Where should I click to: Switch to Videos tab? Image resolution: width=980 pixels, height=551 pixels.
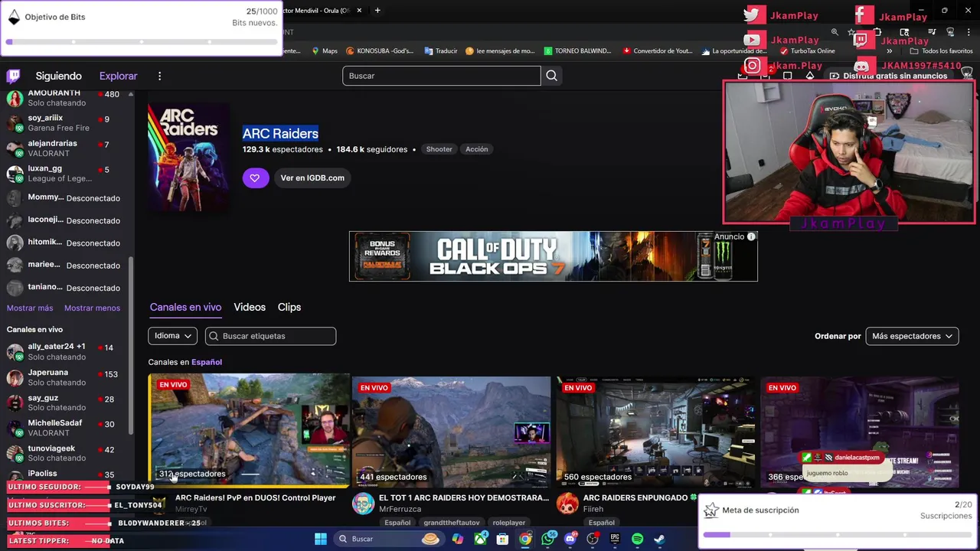coord(250,307)
